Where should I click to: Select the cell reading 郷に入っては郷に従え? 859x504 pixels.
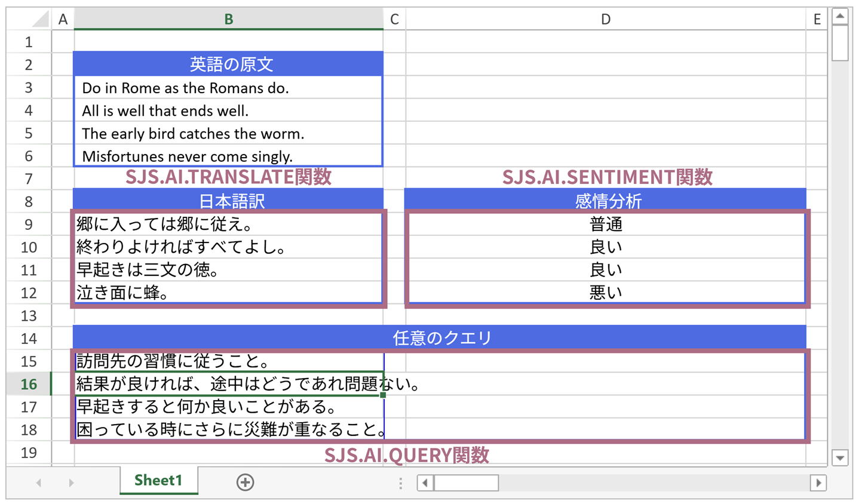(x=228, y=224)
